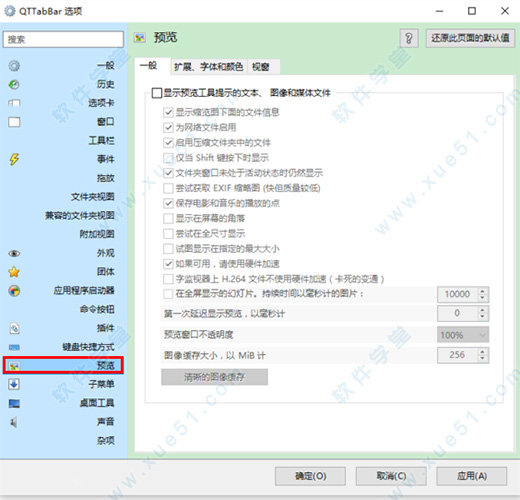Click the help question mark button
This screenshot has height=500, width=520.
(409, 39)
